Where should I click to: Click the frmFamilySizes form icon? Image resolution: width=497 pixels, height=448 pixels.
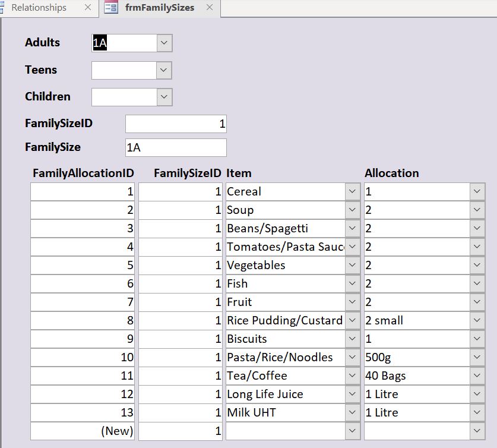pos(111,8)
